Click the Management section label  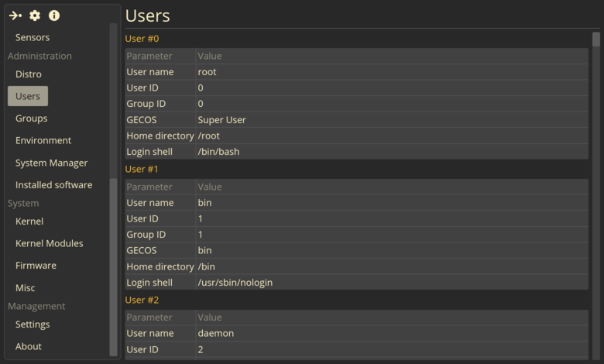(36, 306)
